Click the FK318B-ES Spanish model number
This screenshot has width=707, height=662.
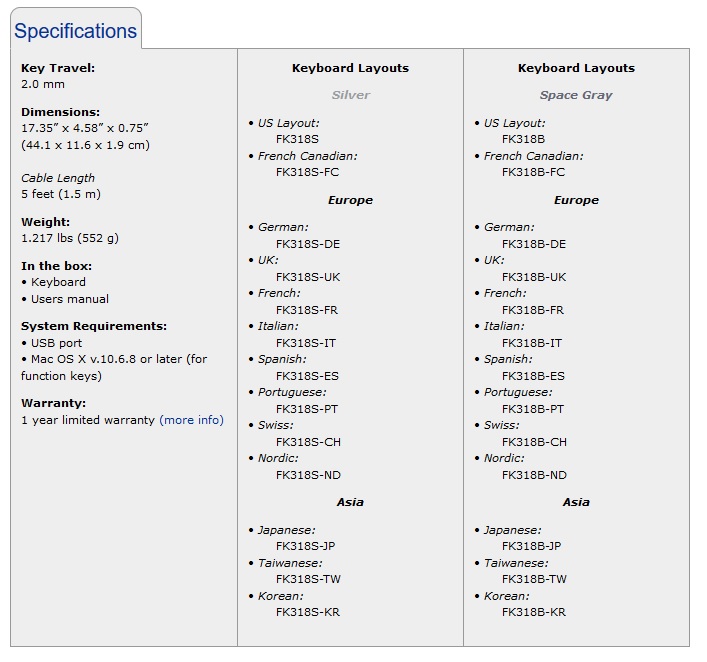click(533, 376)
